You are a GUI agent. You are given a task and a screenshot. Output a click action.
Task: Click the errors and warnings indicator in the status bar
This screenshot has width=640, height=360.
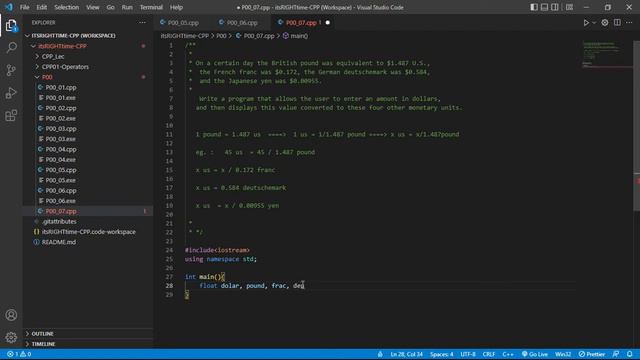coord(19,354)
